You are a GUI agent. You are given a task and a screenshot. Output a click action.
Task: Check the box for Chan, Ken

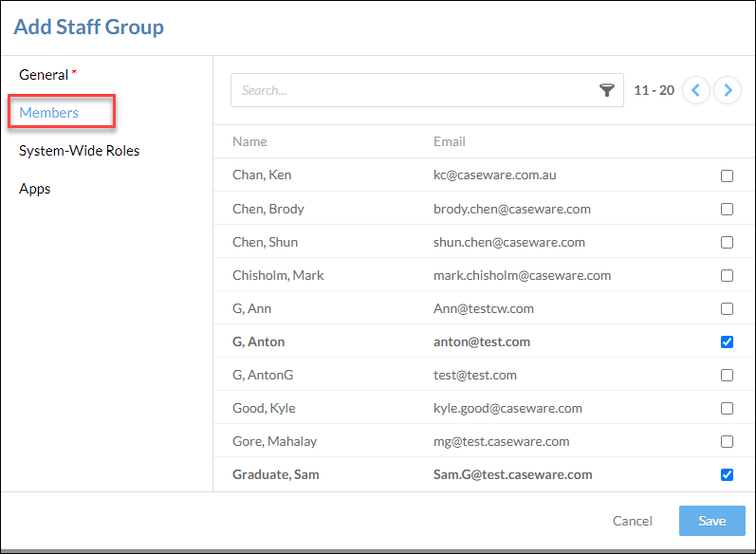pyautogui.click(x=727, y=175)
